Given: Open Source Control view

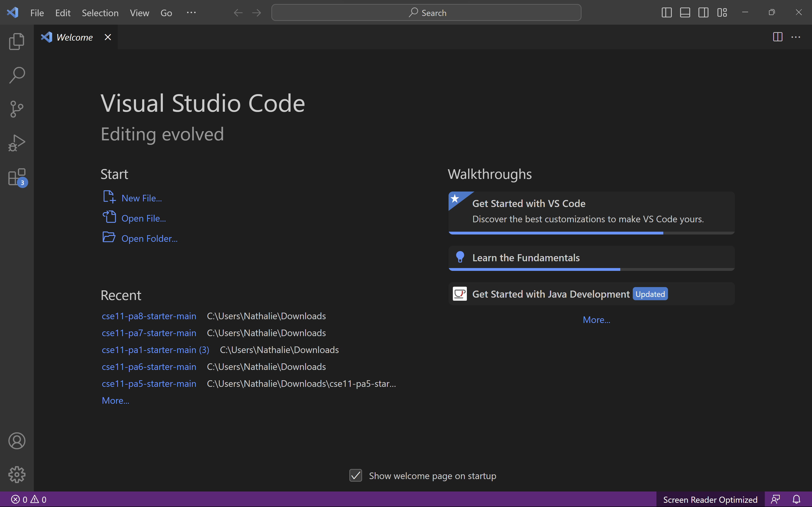Looking at the screenshot, I should click(17, 109).
